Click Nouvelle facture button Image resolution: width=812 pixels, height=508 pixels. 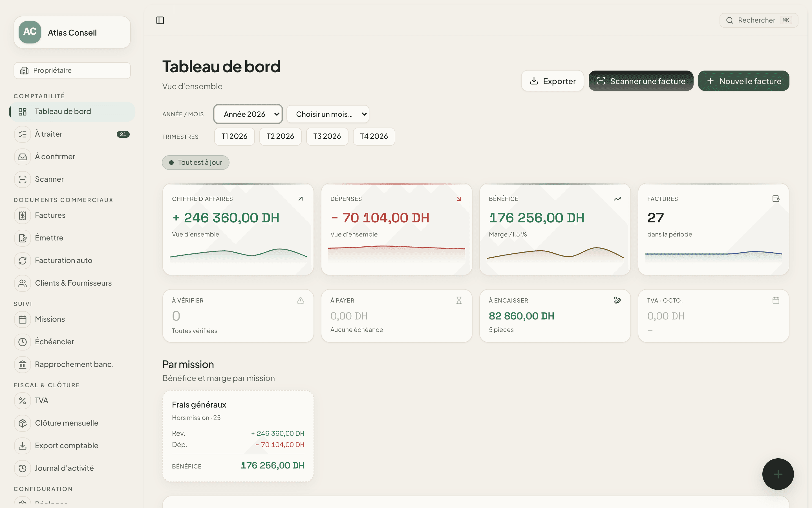pyautogui.click(x=743, y=81)
